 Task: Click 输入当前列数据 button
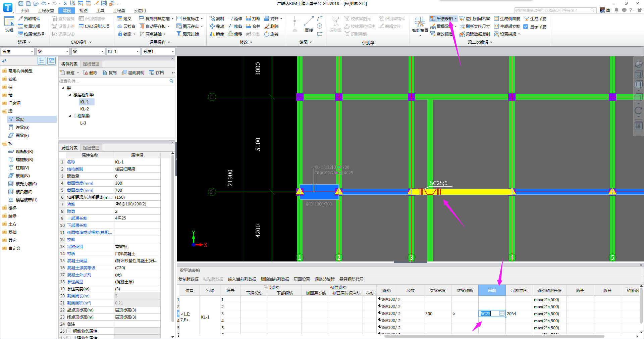(242, 279)
